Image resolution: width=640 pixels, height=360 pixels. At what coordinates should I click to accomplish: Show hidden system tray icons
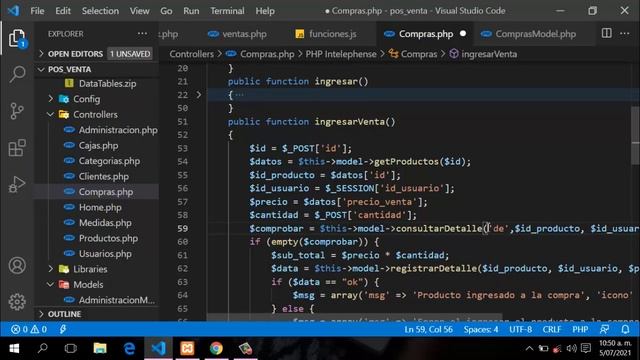coord(529,348)
